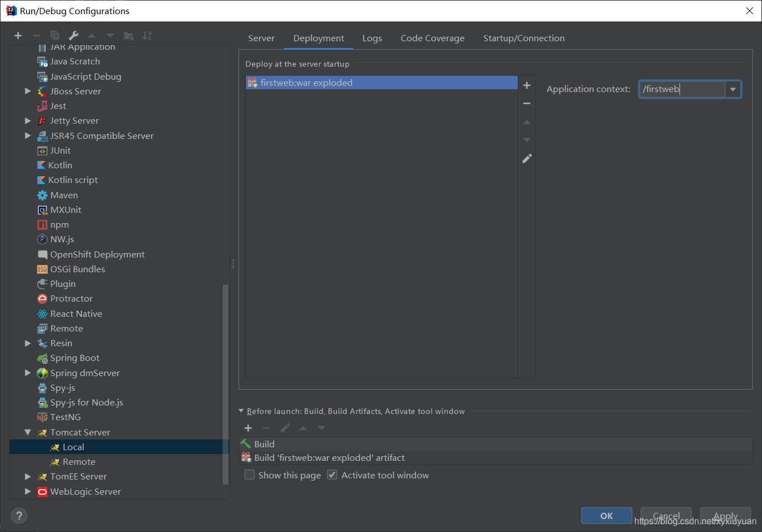Expand JSR45 Compatible Server node
This screenshot has width=762, height=532.
28,136
